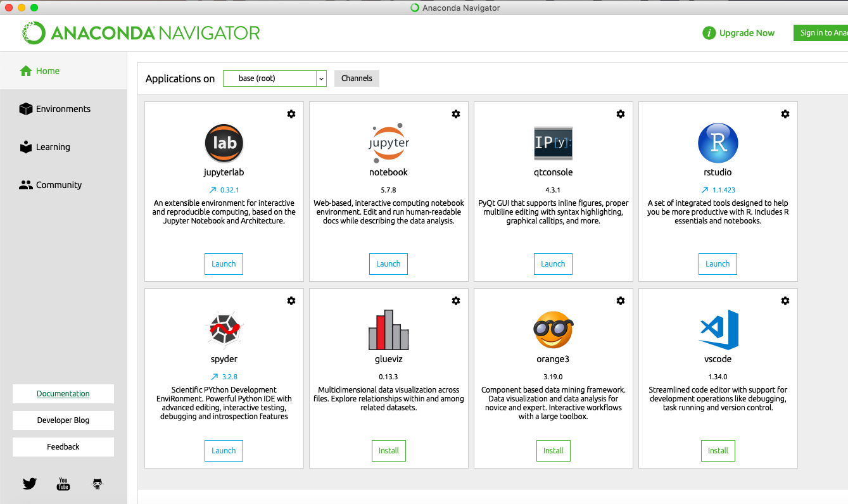Image resolution: width=848 pixels, height=504 pixels.
Task: Open the gear settings for the glueviz card
Action: click(456, 301)
